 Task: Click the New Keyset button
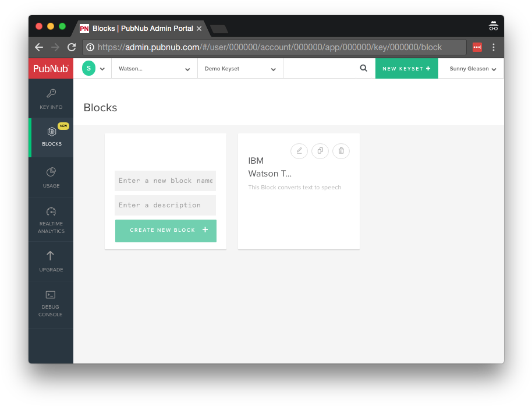coord(406,69)
